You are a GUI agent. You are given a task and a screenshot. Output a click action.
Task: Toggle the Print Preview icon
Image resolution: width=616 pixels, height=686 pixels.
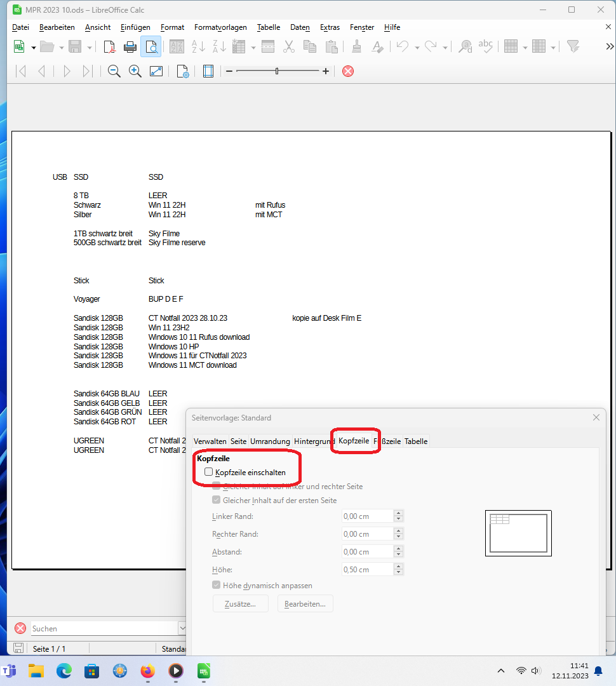click(x=151, y=46)
